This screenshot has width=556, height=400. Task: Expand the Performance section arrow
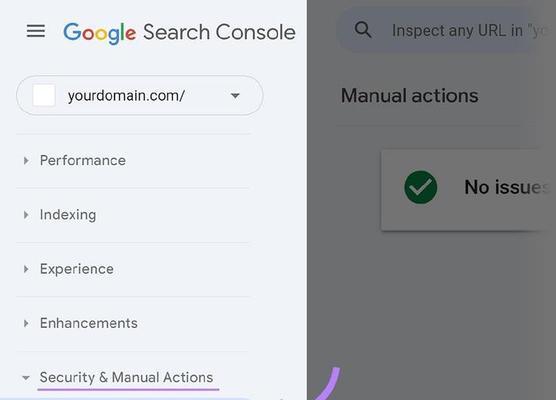point(26,161)
